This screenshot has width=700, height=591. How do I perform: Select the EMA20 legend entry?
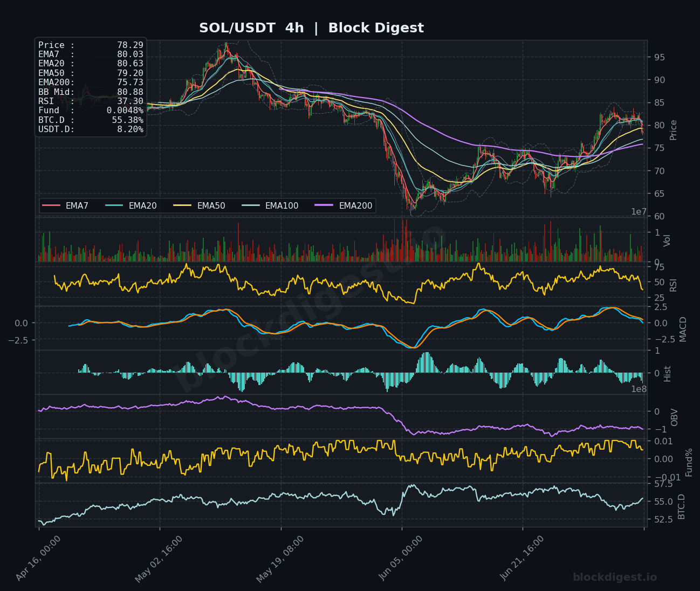131,205
